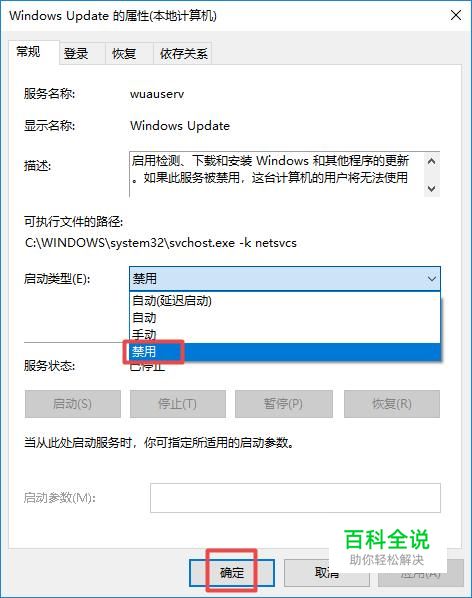The width and height of the screenshot is (472, 598).
Task: Click the 停止(T) service button
Action: (x=178, y=403)
